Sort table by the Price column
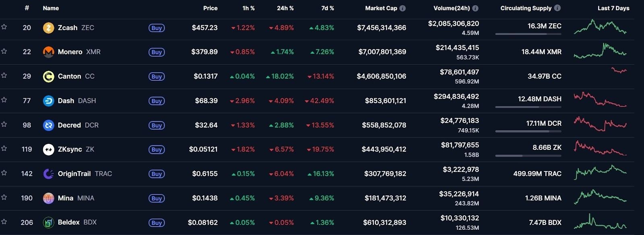Screen dimensions: 644x235 tap(211, 8)
